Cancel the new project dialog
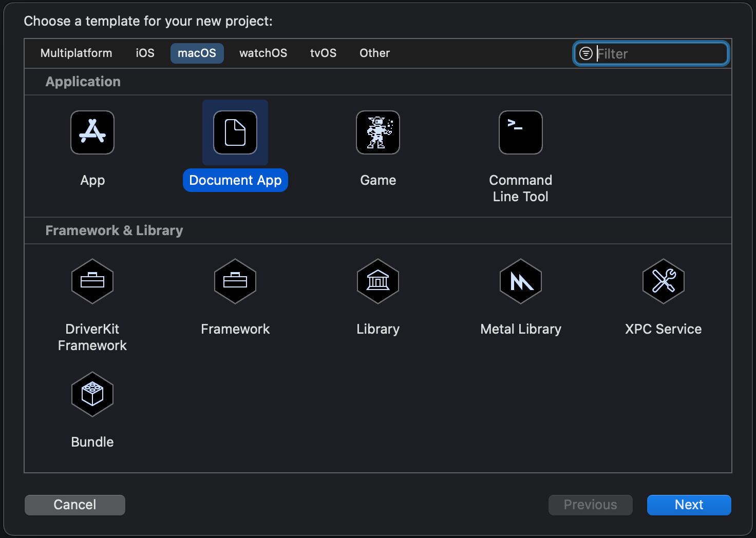Image resolution: width=756 pixels, height=538 pixels. point(74,505)
